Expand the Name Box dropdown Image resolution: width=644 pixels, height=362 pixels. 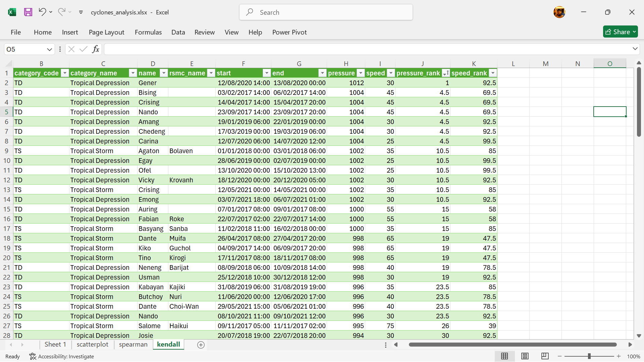click(x=49, y=50)
